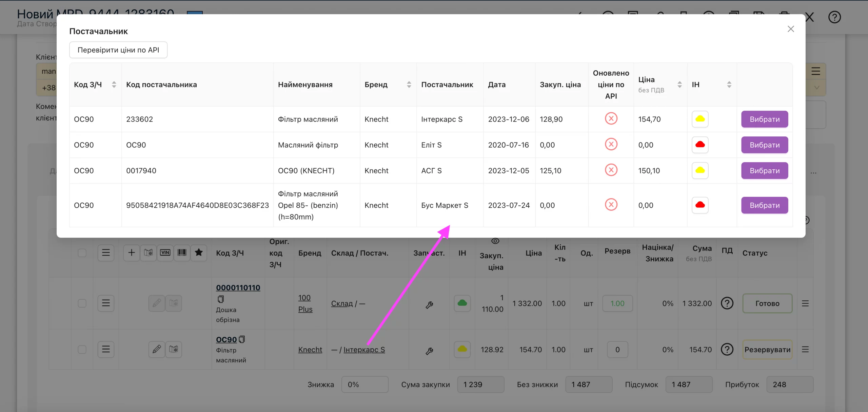Click yellow availability cloud for Інтеркарс S
The height and width of the screenshot is (412, 868).
pyautogui.click(x=700, y=119)
